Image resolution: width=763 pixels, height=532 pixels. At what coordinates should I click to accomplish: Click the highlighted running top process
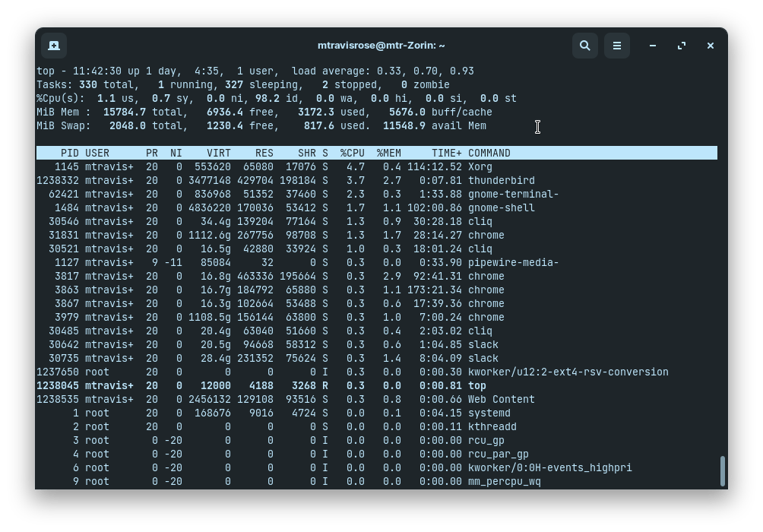pyautogui.click(x=304, y=385)
